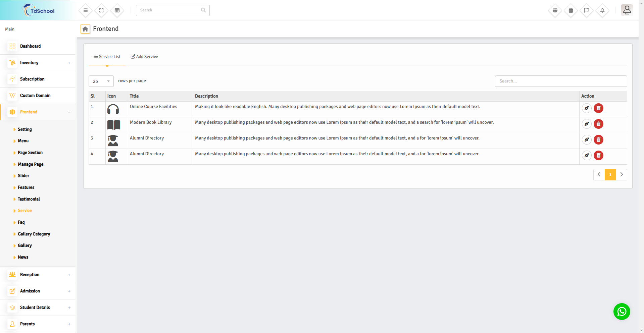This screenshot has width=644, height=333.
Task: Open WhatsApp chat floating button
Action: (x=622, y=312)
